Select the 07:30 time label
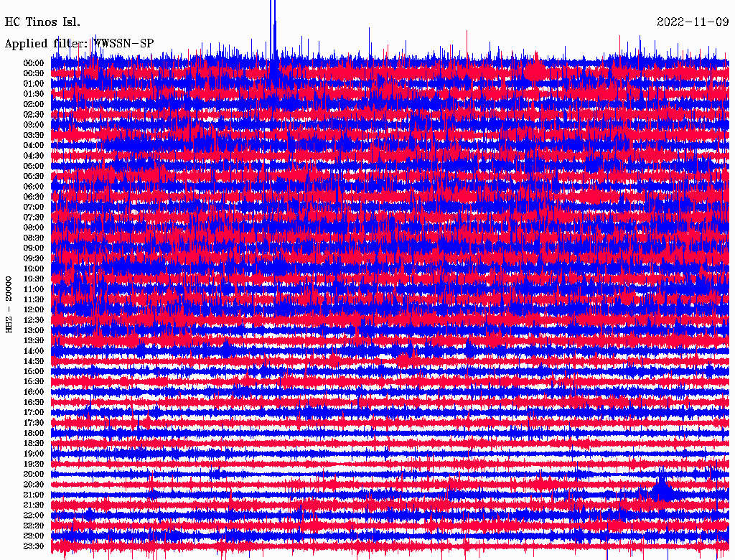 (x=34, y=217)
